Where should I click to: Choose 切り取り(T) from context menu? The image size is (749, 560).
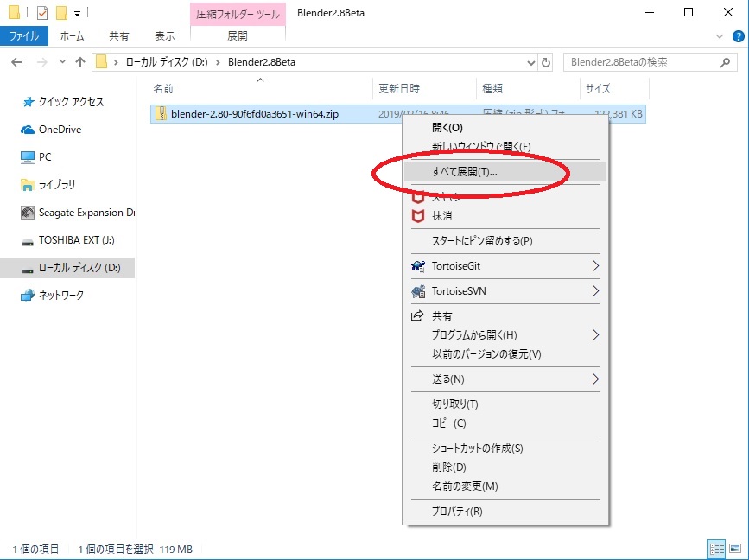(505, 404)
